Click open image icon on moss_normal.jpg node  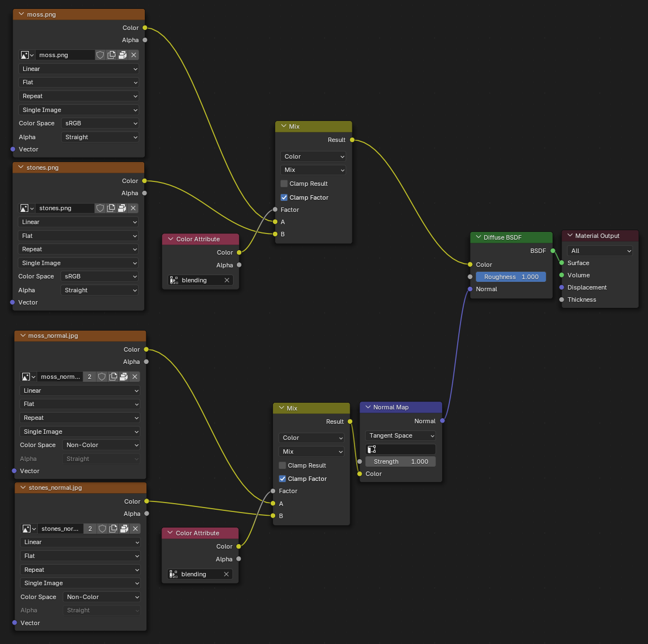(x=124, y=377)
